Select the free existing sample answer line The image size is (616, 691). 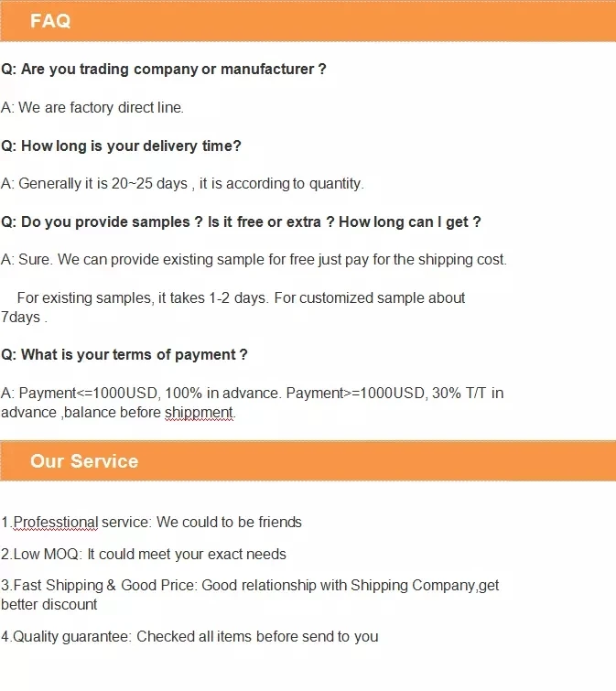(x=254, y=259)
